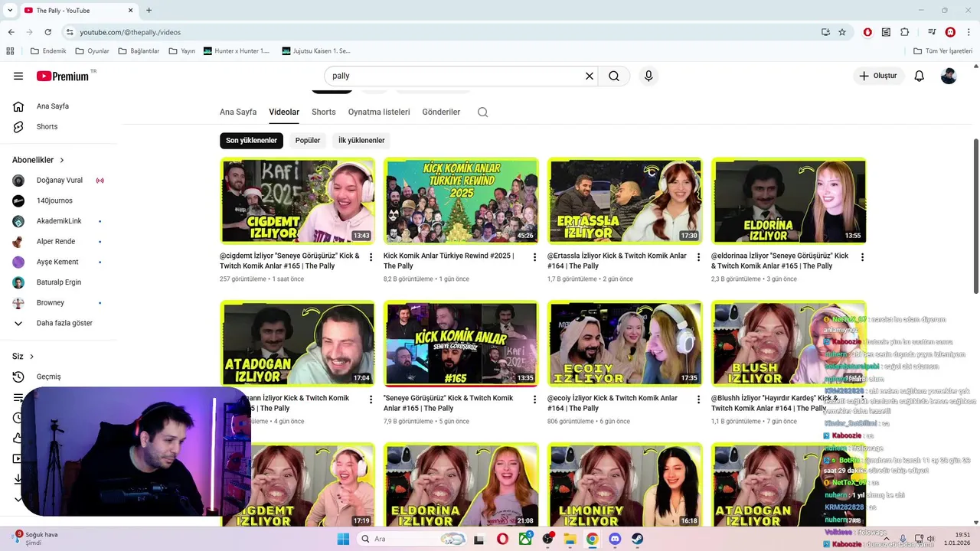The width and height of the screenshot is (980, 551).
Task: Open the Doğanay Vural subscription
Action: point(59,181)
